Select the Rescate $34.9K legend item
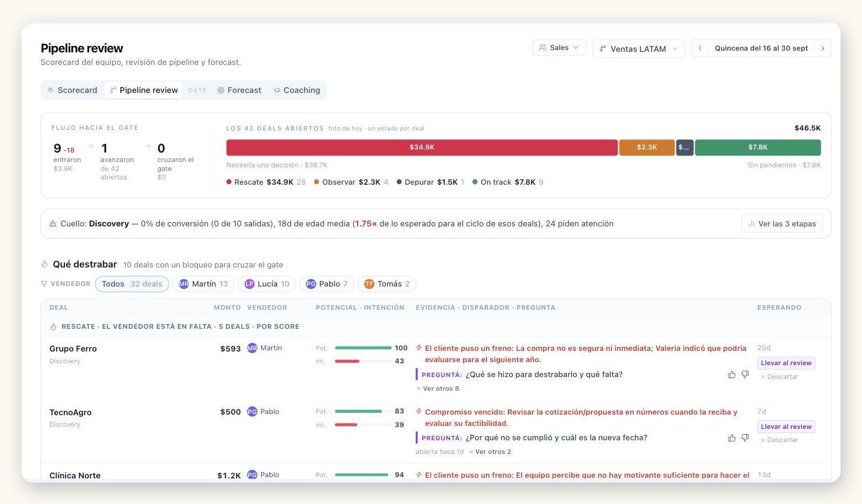The width and height of the screenshot is (862, 504). pos(266,182)
